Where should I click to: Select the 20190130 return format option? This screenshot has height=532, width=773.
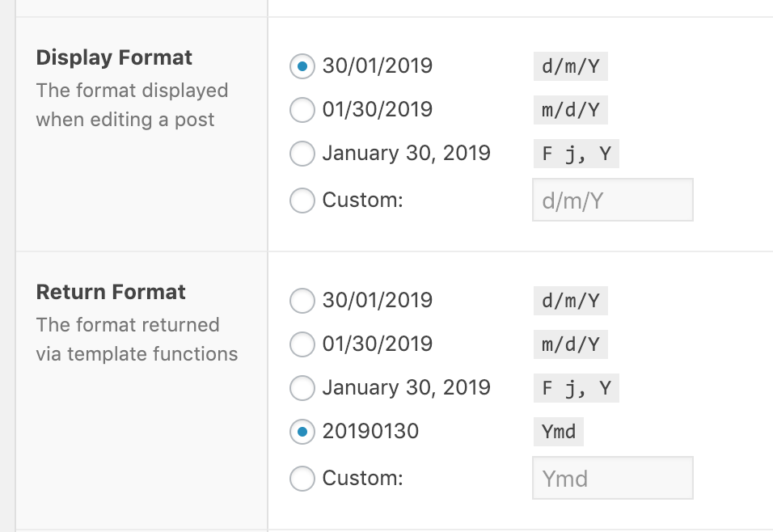pyautogui.click(x=302, y=432)
